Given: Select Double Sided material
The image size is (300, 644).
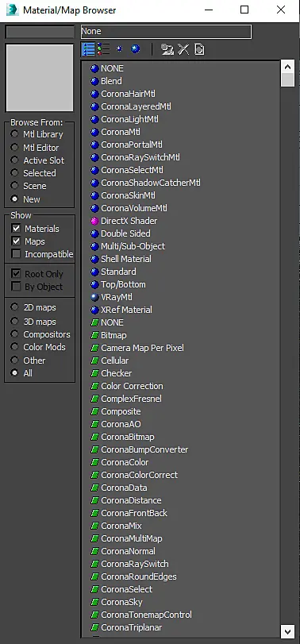Looking at the screenshot, I should coord(125,233).
